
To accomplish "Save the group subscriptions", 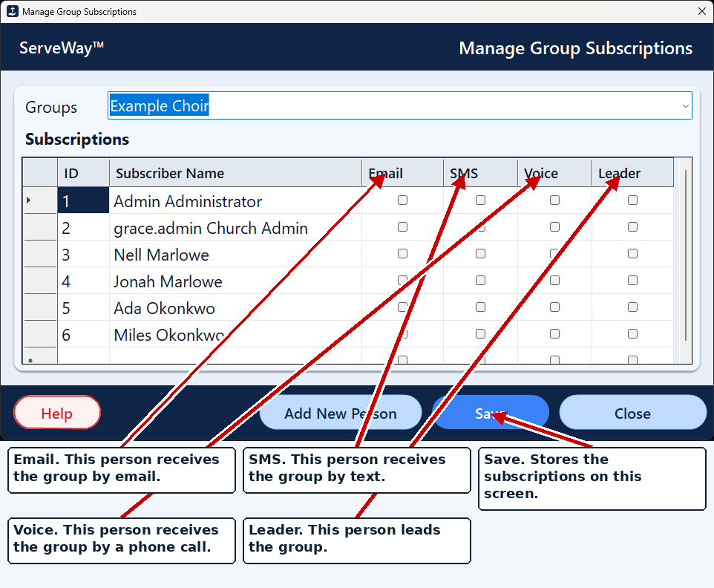I will (x=491, y=413).
